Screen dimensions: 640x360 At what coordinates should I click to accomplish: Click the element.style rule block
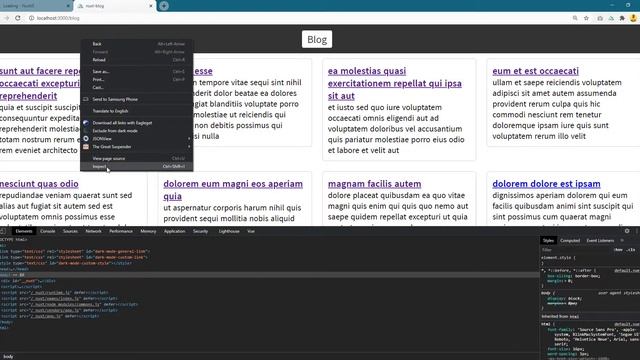(x=590, y=260)
